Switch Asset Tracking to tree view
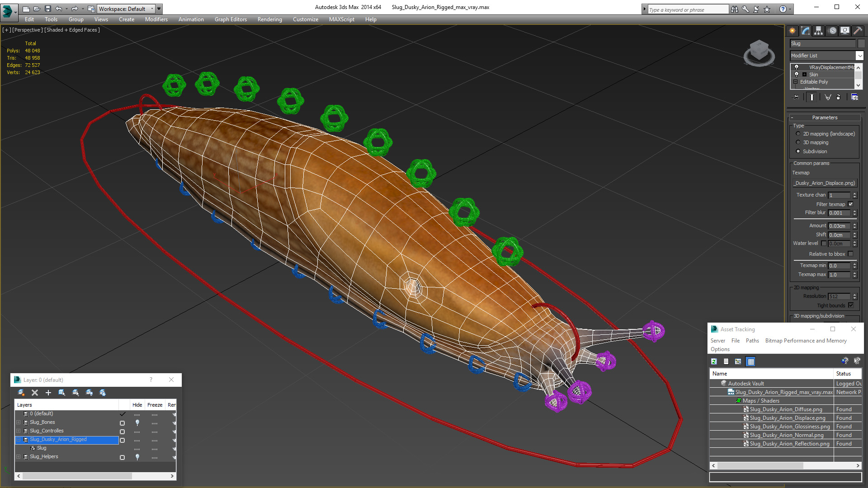Viewport: 868px width, 488px height. click(x=738, y=361)
